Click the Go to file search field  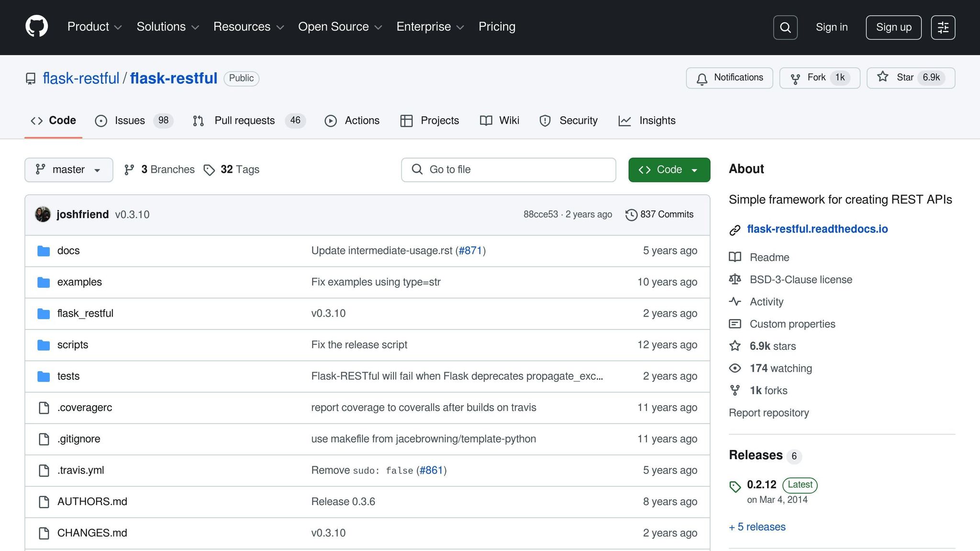[x=508, y=170]
